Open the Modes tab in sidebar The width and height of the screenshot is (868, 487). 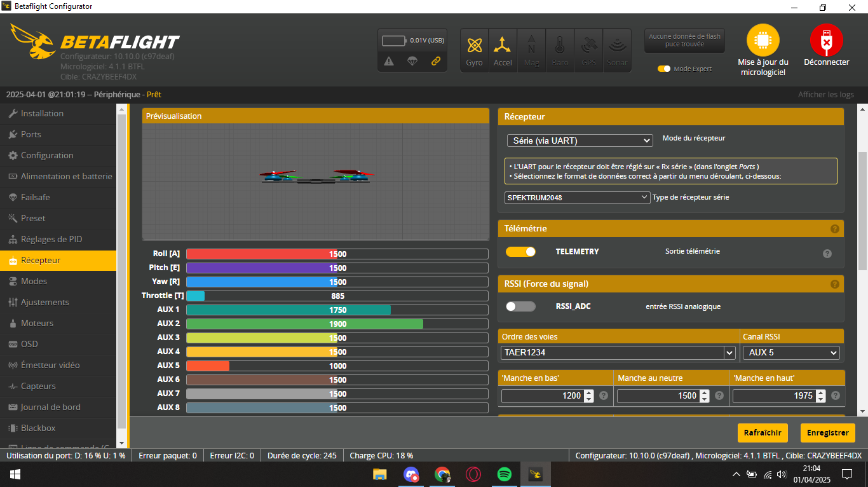point(34,281)
